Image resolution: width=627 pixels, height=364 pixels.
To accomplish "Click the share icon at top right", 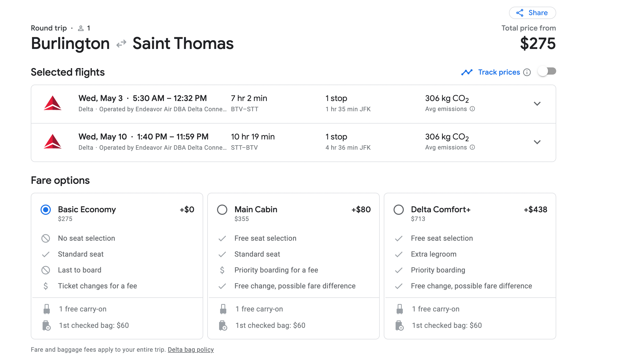I will (520, 13).
